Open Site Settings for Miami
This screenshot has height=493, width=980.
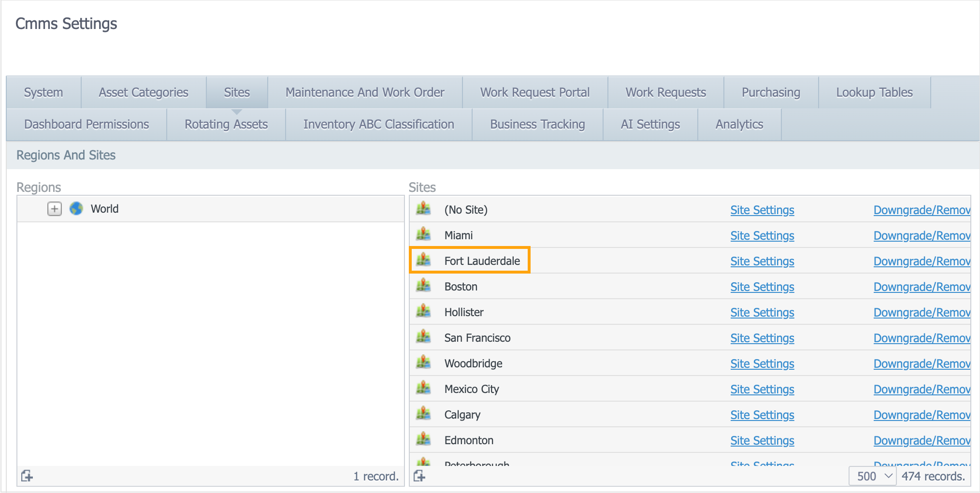pos(762,235)
